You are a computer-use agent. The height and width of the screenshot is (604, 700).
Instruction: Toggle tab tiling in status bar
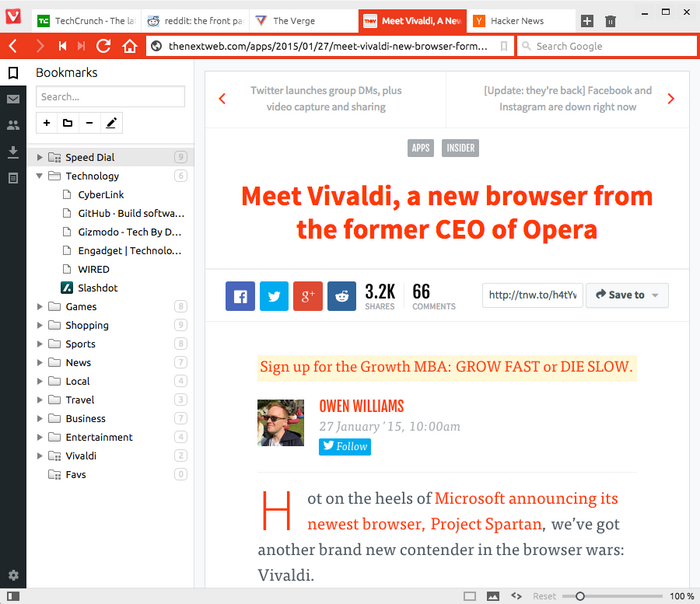click(x=470, y=596)
